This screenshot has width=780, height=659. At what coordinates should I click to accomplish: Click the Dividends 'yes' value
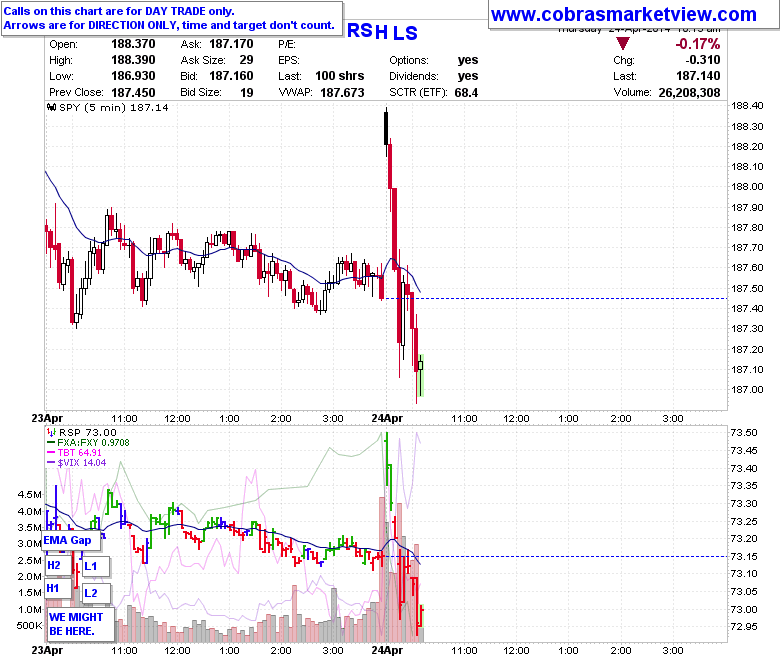point(468,76)
